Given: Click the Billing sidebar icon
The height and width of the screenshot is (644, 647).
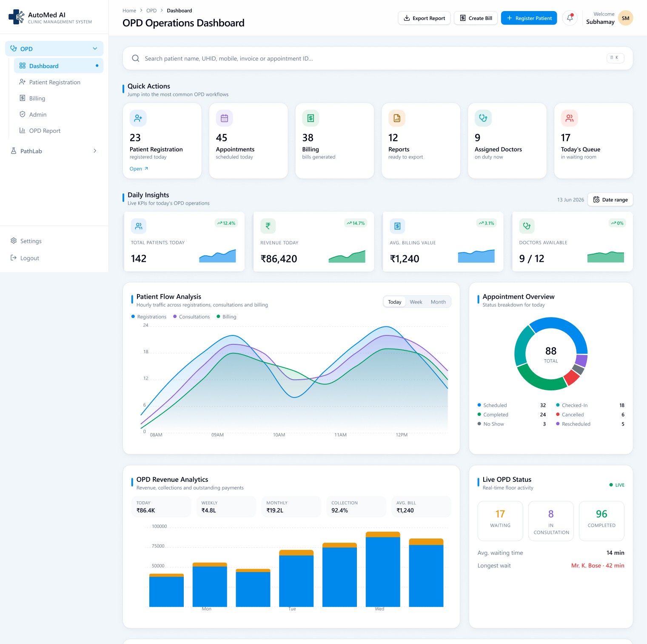Looking at the screenshot, I should point(23,98).
